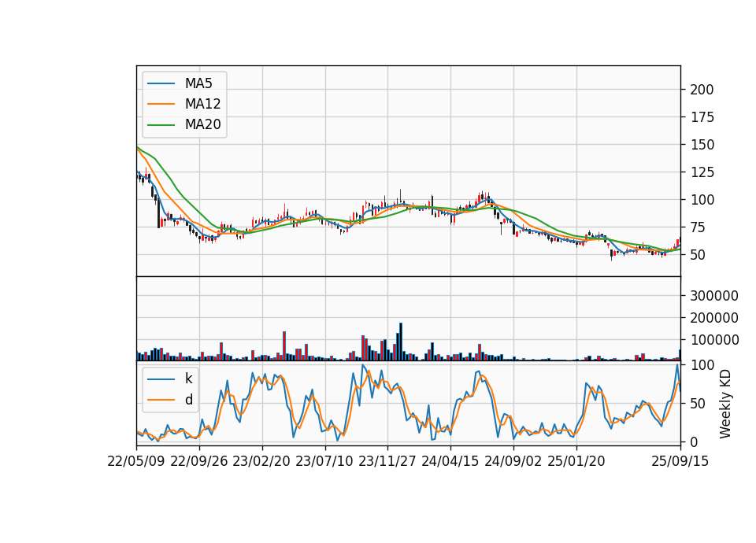Click the orange d legend line
Viewport: 756px width, 543px height.
pyautogui.click(x=161, y=400)
